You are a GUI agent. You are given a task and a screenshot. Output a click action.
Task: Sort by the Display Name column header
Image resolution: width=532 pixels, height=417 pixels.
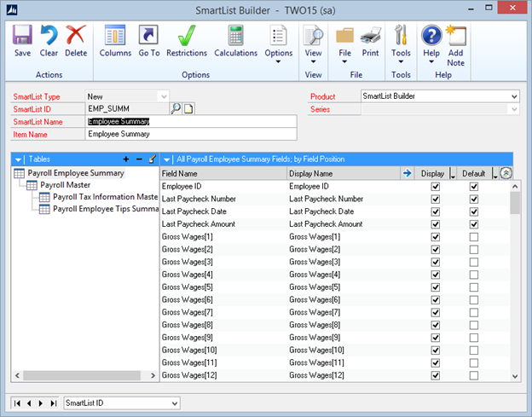pos(344,173)
